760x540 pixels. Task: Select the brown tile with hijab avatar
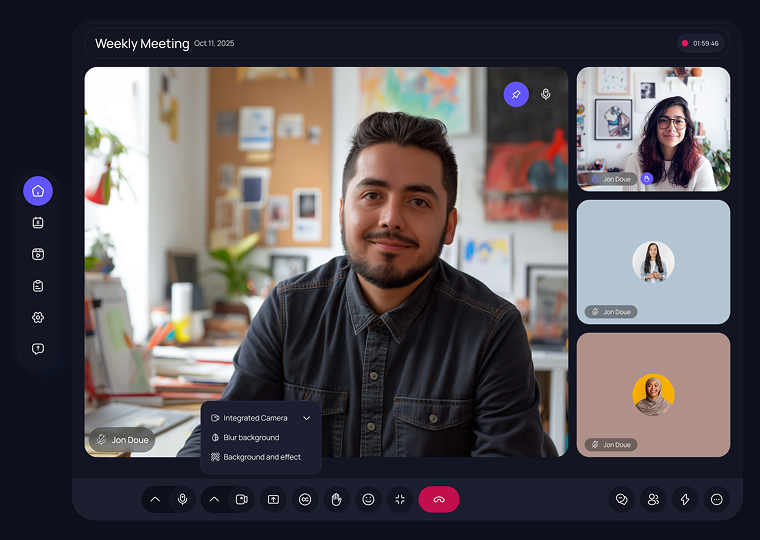click(x=653, y=395)
